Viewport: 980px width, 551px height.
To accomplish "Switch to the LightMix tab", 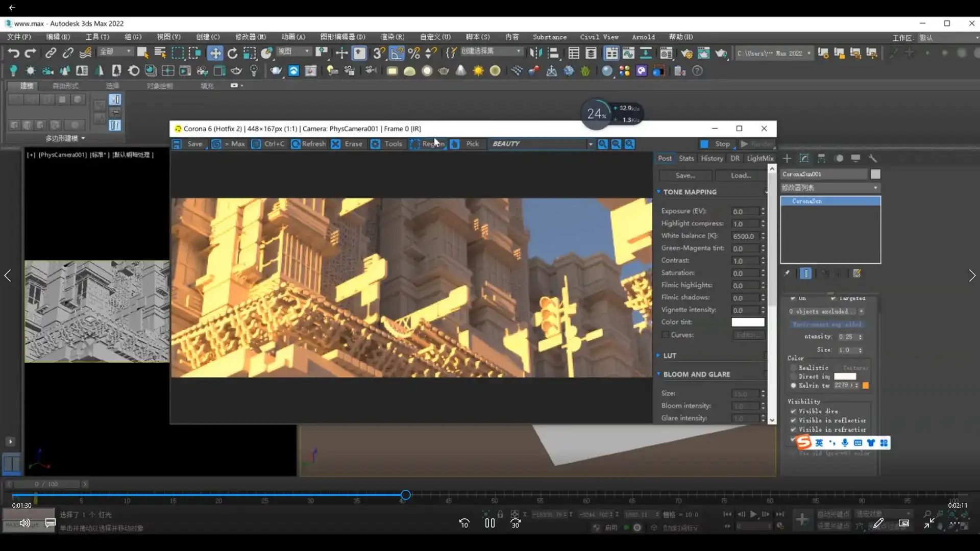I will click(760, 159).
